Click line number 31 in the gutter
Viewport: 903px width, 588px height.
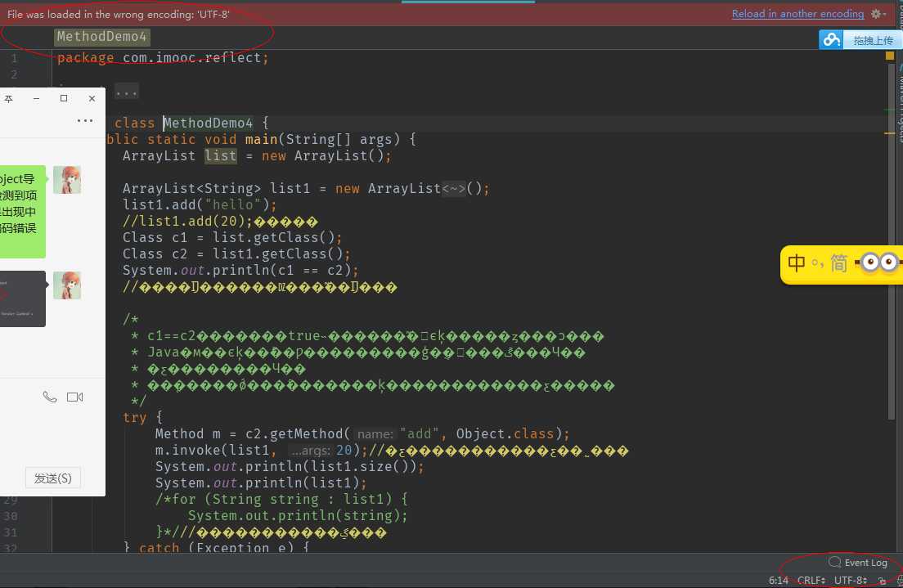pyautogui.click(x=11, y=532)
